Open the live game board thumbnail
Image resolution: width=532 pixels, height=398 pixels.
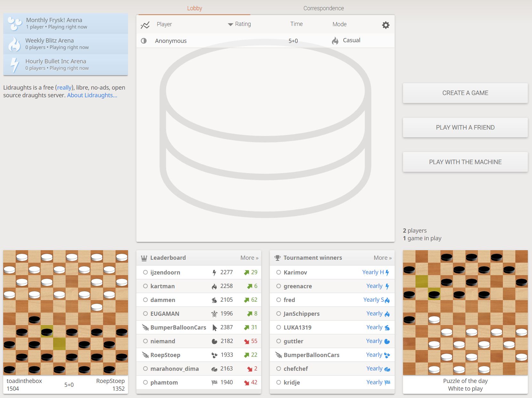(66, 313)
